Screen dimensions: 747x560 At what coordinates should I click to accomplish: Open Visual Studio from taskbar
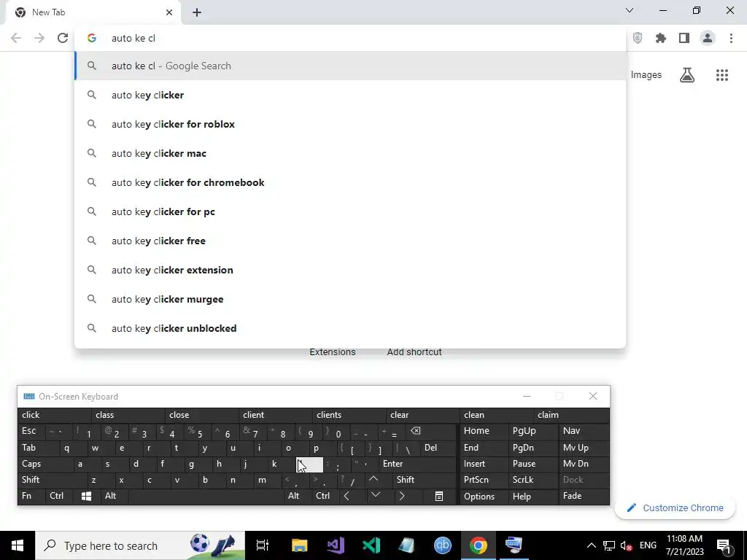(x=336, y=545)
